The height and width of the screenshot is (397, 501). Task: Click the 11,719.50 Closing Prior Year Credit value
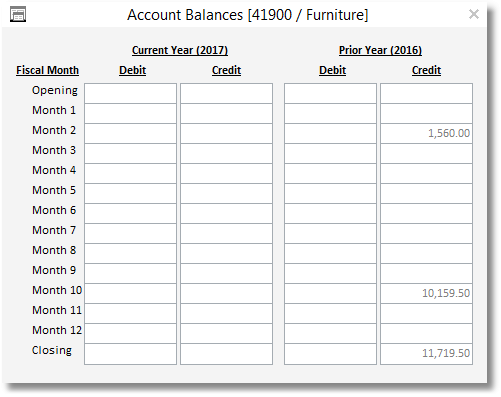(x=446, y=353)
